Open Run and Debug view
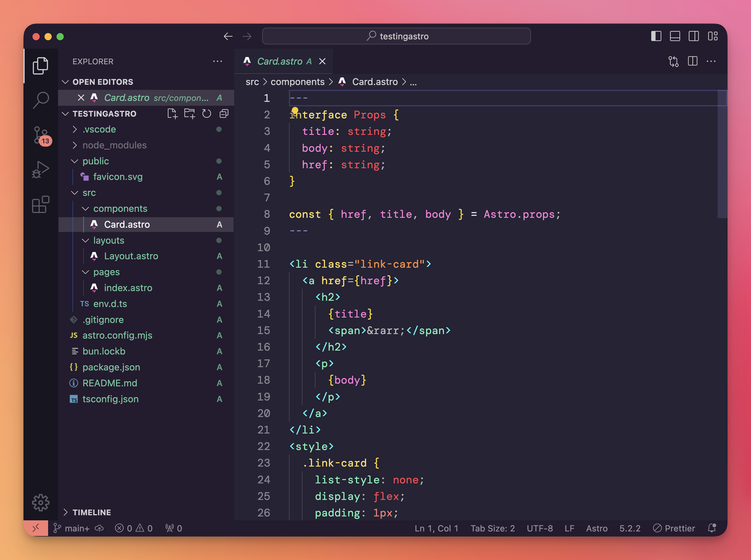 point(41,170)
